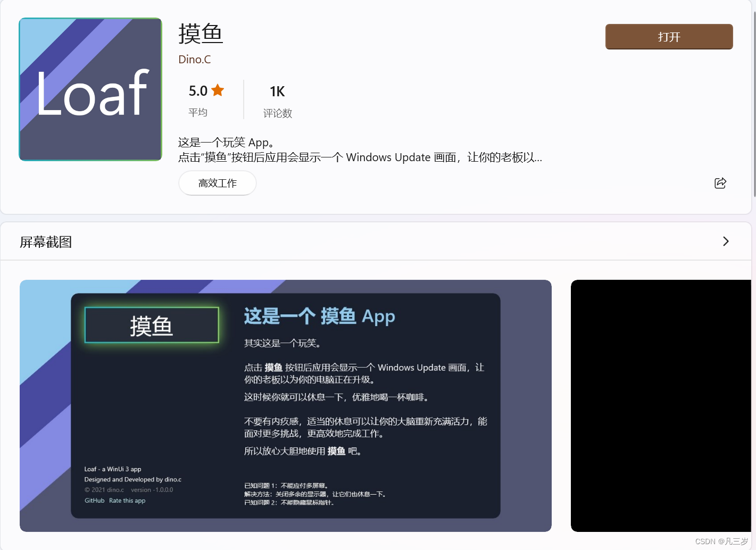Image resolution: width=756 pixels, height=550 pixels.
Task: Click the 1K 评论数 review count
Action: coord(277,101)
